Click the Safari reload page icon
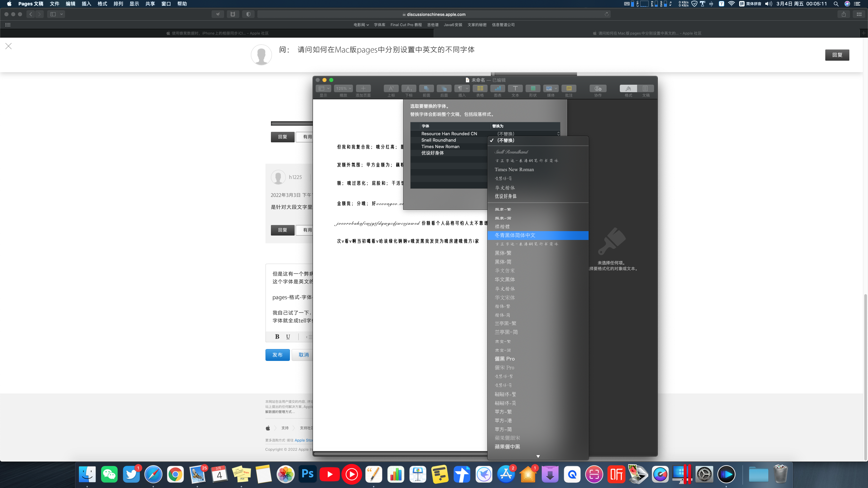 607,14
